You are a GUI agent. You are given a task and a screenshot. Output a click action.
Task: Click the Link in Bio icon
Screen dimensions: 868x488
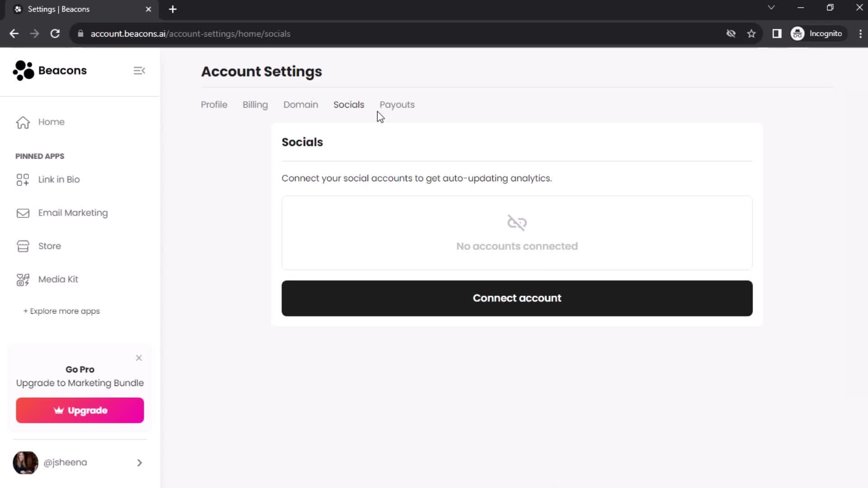pyautogui.click(x=23, y=179)
